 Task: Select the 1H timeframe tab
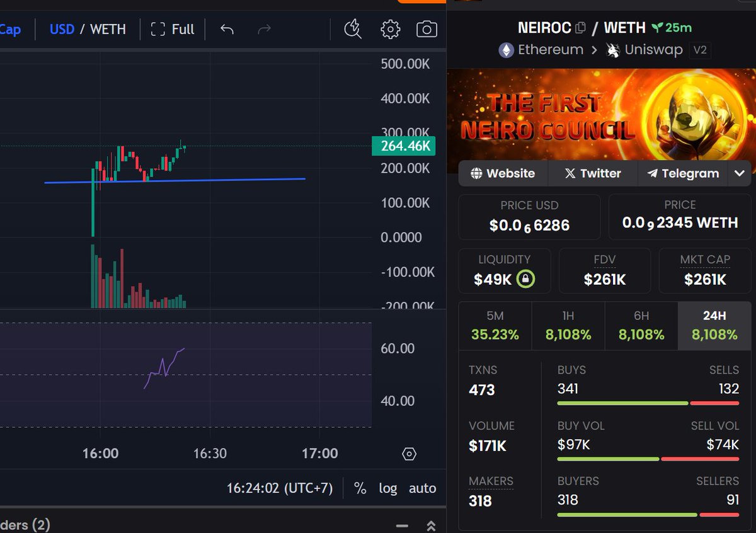point(568,326)
